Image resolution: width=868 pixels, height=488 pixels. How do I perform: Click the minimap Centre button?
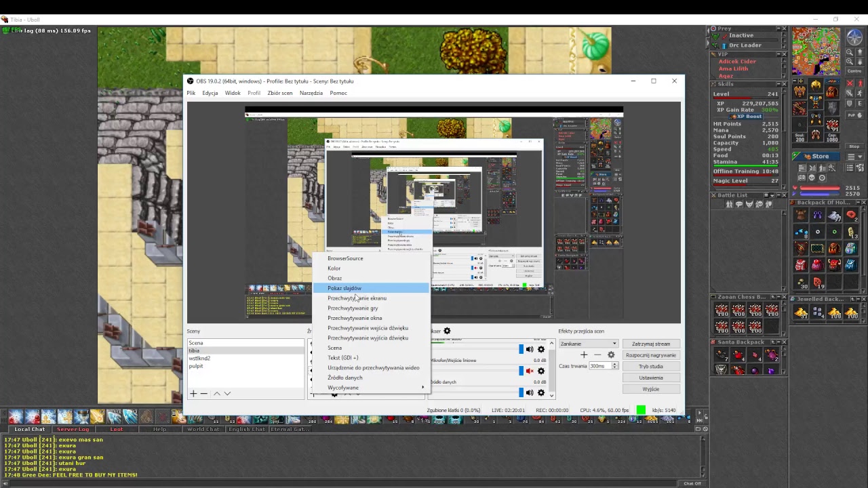point(854,71)
